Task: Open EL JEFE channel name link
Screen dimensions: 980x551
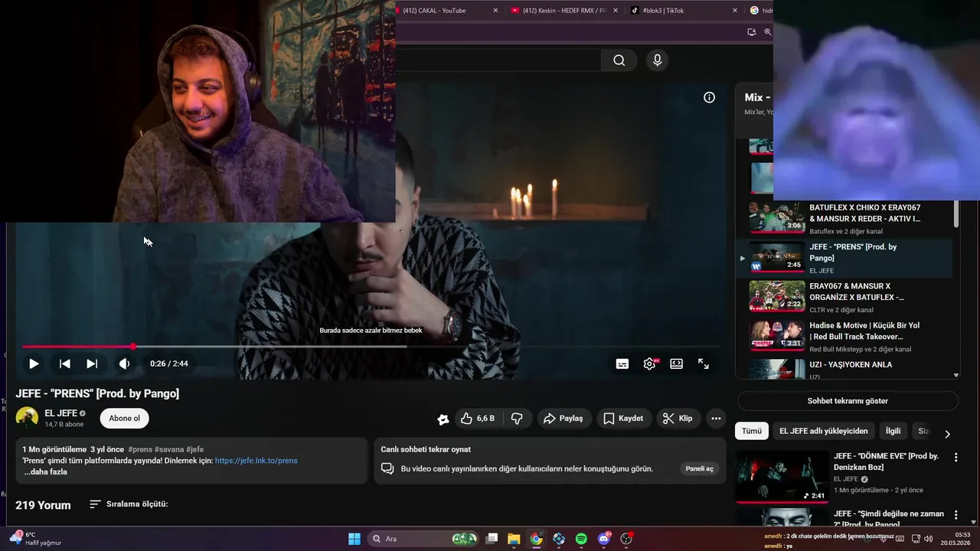Action: tap(60, 413)
